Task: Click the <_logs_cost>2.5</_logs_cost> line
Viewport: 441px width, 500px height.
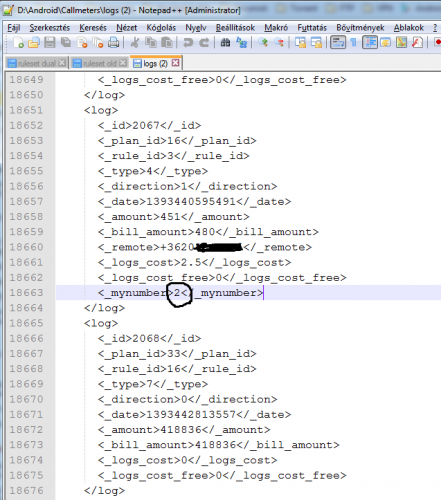Action: point(194,263)
